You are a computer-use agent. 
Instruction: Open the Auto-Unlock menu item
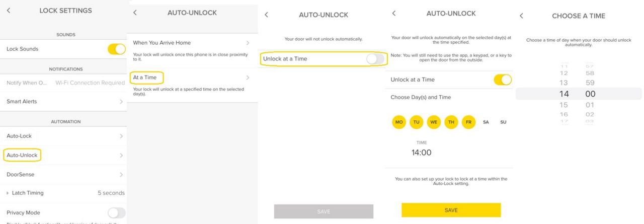(22, 155)
